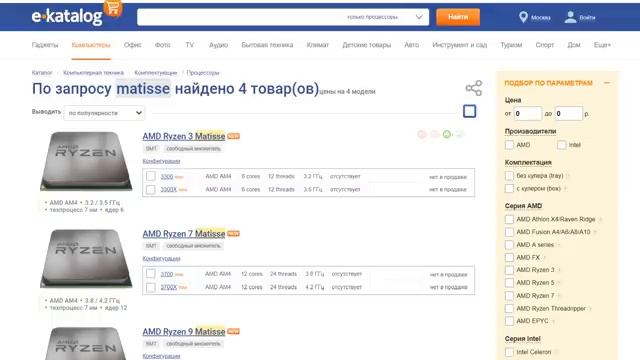Open the Офис category tab
This screenshot has width=640, height=360.
(133, 45)
